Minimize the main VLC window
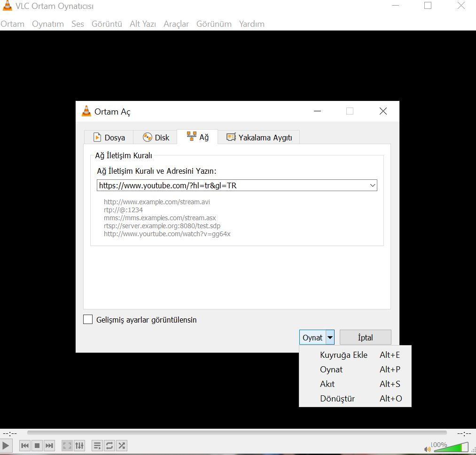Screen dimensions: 476x455 (395, 6)
